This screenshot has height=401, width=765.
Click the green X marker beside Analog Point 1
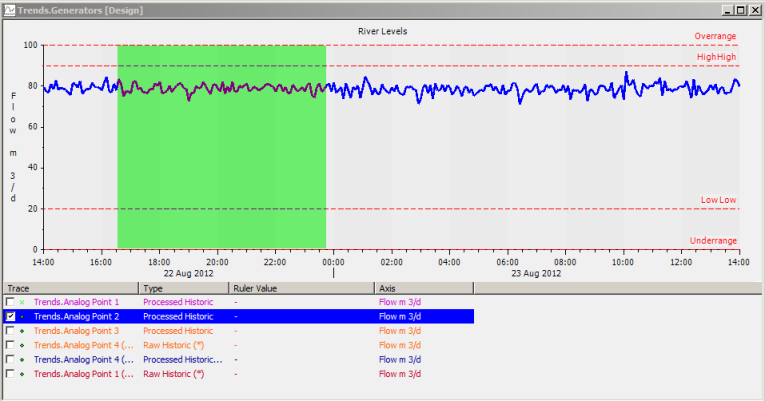tap(23, 301)
